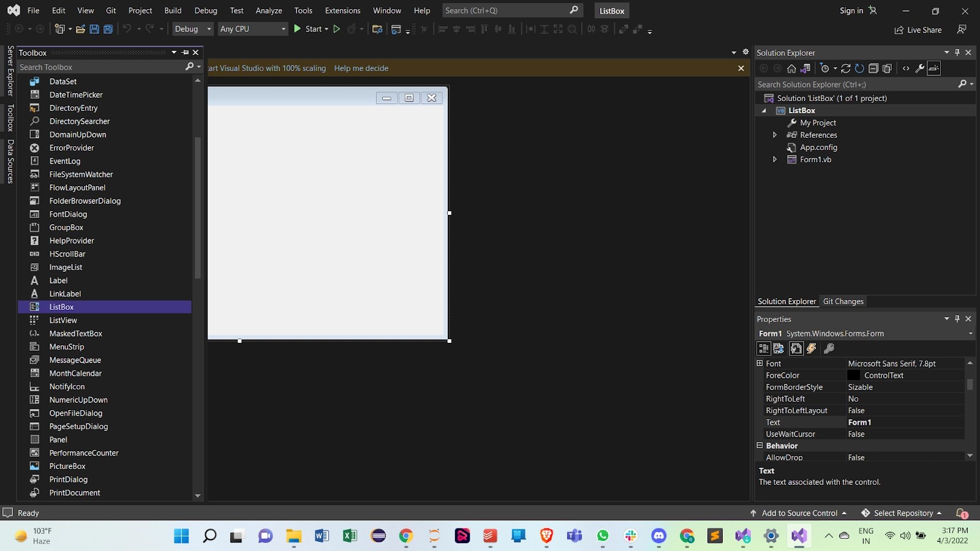The height and width of the screenshot is (551, 980).
Task: Click the Search Solution Explorer field
Action: (x=856, y=84)
